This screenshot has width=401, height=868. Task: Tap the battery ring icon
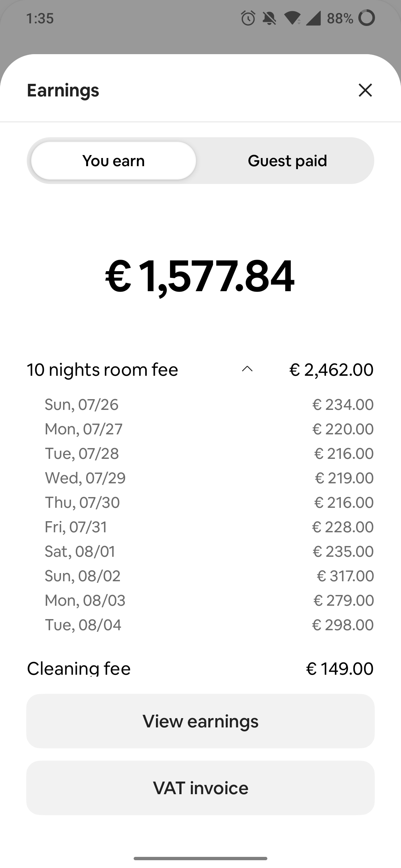(x=366, y=18)
